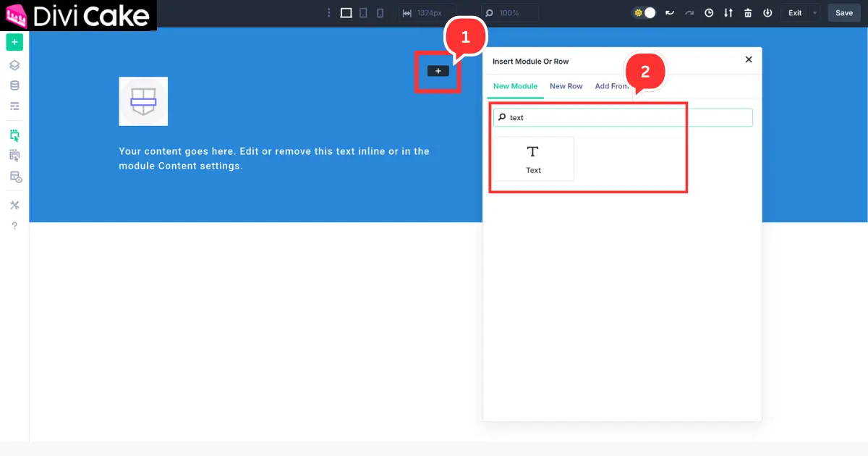
Task: Click the placeholder image module on canvas
Action: (143, 101)
